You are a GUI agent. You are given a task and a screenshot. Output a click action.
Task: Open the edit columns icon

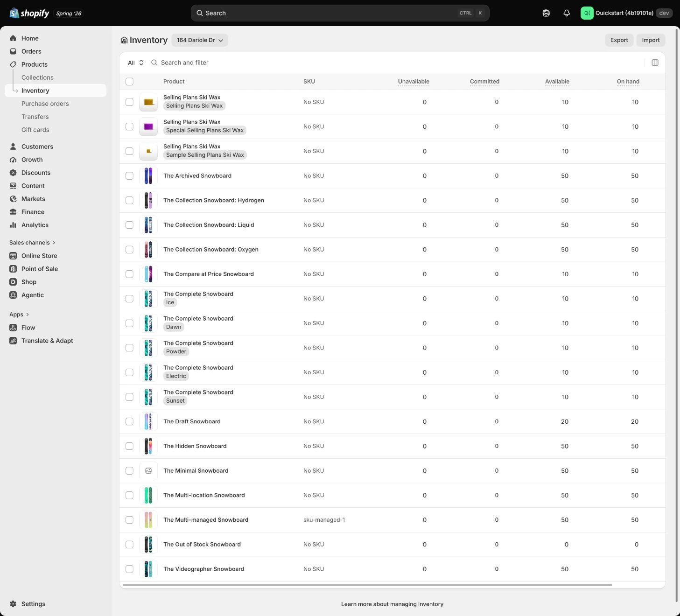point(655,63)
